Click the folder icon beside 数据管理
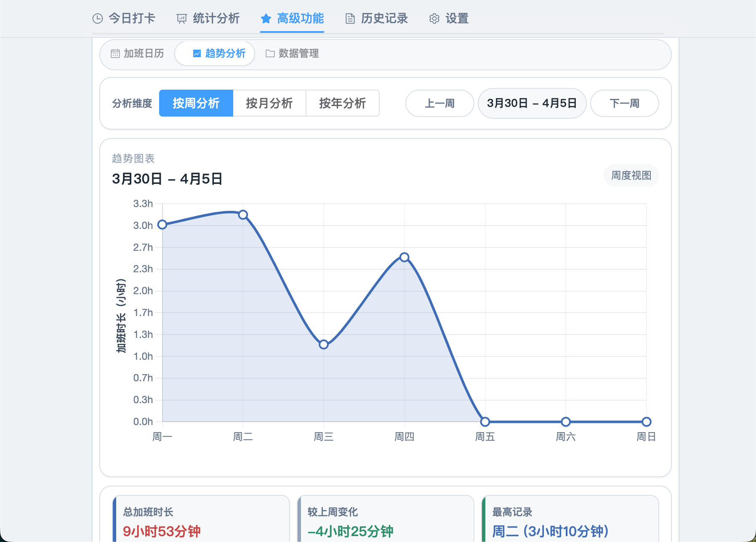The height and width of the screenshot is (542, 756). [270, 53]
